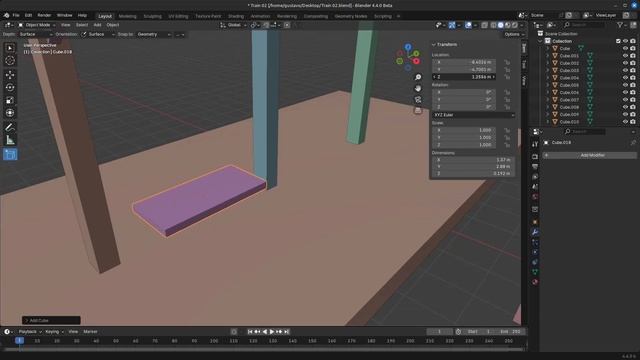The width and height of the screenshot is (640, 360).
Task: Click the Blender logo menu icon
Action: coord(7,16)
